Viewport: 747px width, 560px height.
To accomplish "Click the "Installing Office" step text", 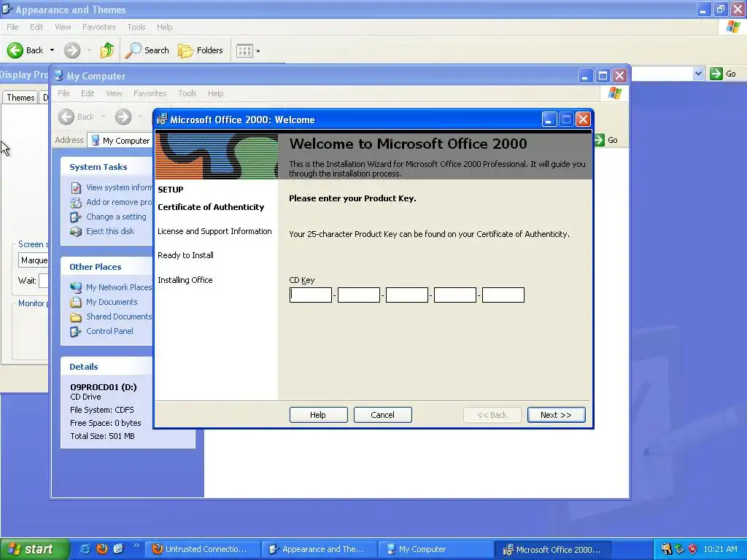I will coord(185,280).
